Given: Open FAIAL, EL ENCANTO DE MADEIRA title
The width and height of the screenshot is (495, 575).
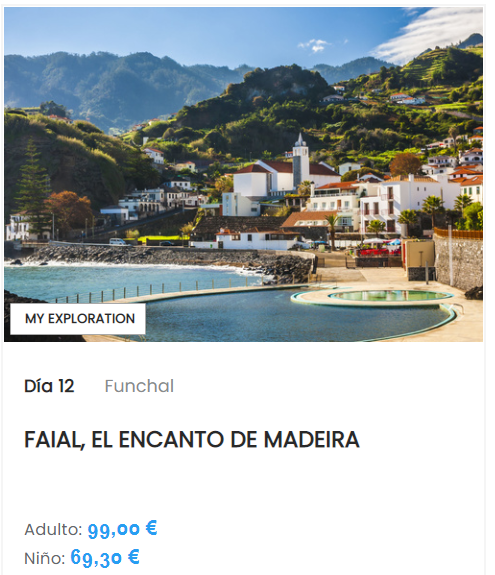Looking at the screenshot, I should click(x=192, y=439).
